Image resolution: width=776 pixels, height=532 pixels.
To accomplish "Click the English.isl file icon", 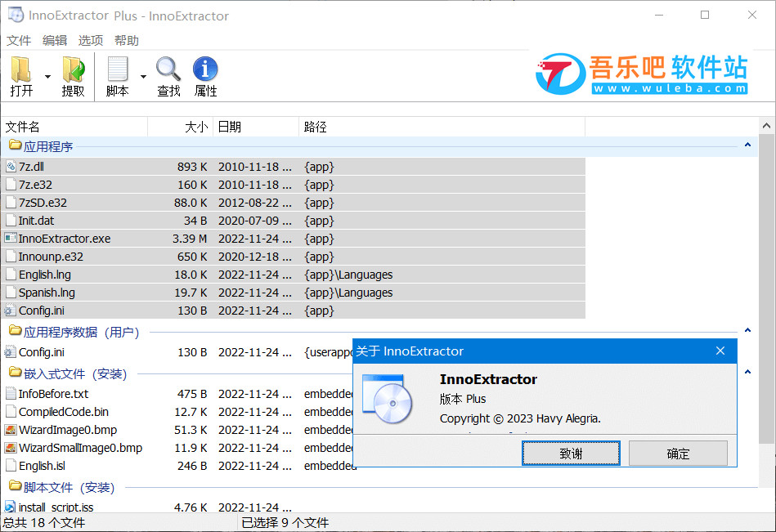I will 11,466.
